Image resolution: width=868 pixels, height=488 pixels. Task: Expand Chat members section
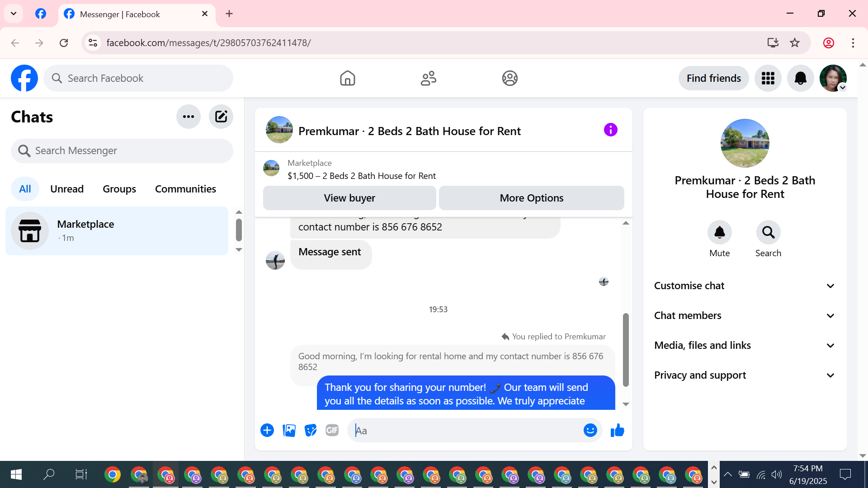point(745,315)
